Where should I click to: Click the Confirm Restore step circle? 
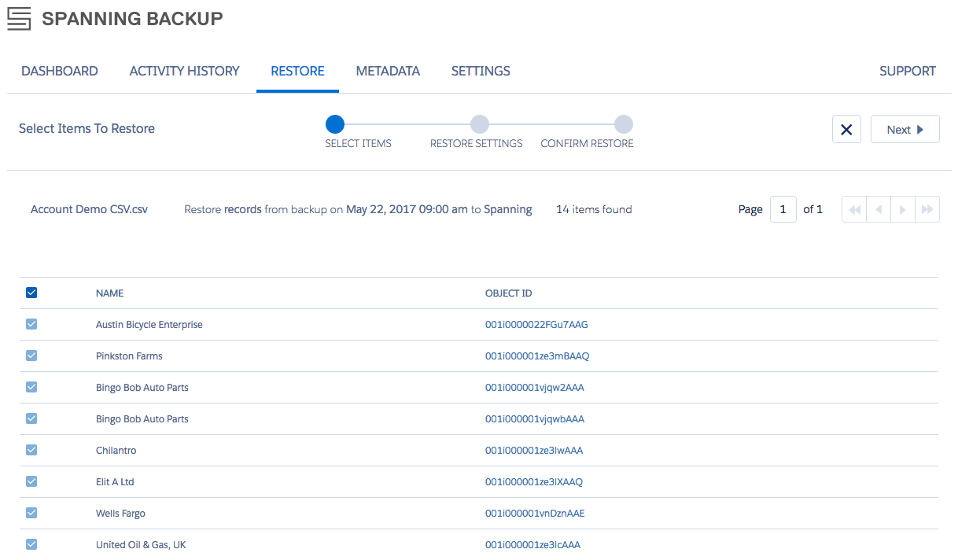(x=623, y=124)
